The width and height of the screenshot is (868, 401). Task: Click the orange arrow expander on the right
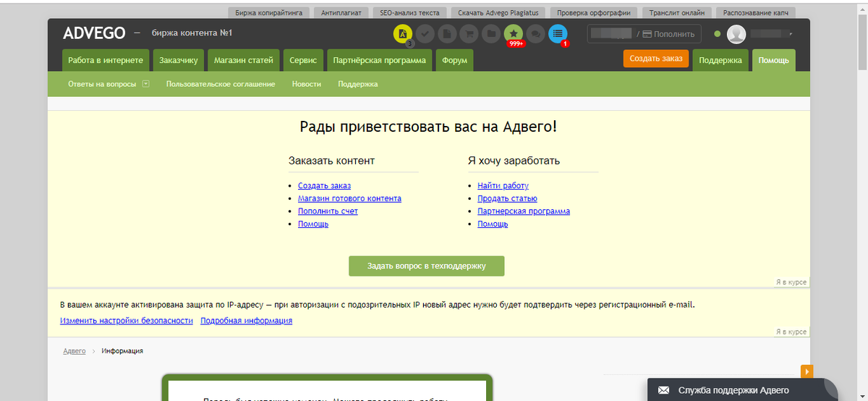point(807,371)
